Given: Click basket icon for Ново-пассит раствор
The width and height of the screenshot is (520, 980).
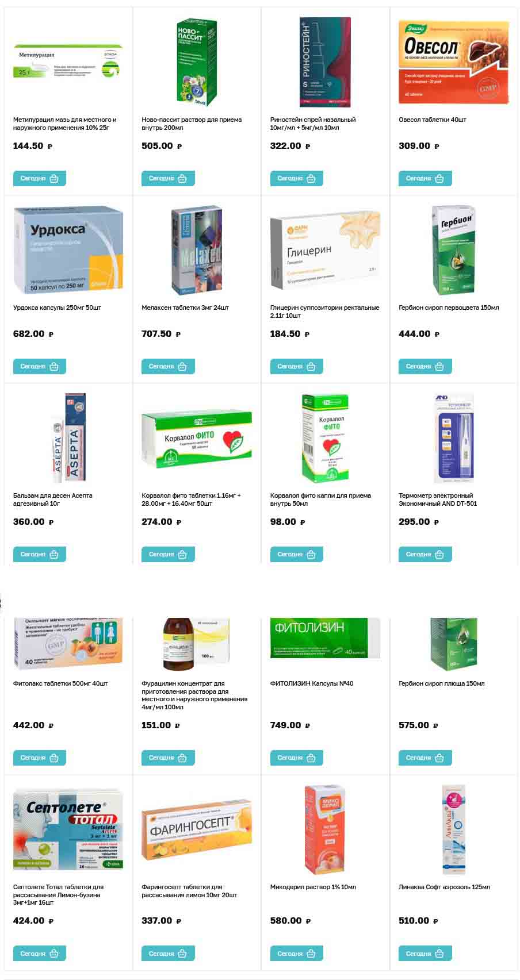Looking at the screenshot, I should pos(182,178).
